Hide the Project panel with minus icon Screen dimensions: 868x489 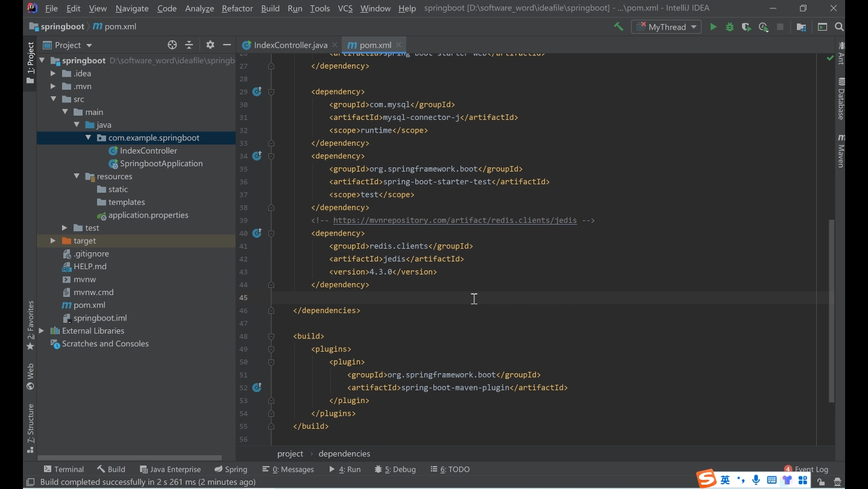coord(227,45)
